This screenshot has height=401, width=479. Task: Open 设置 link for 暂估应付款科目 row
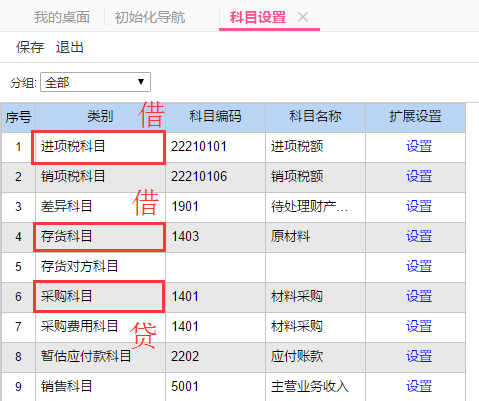(x=419, y=357)
